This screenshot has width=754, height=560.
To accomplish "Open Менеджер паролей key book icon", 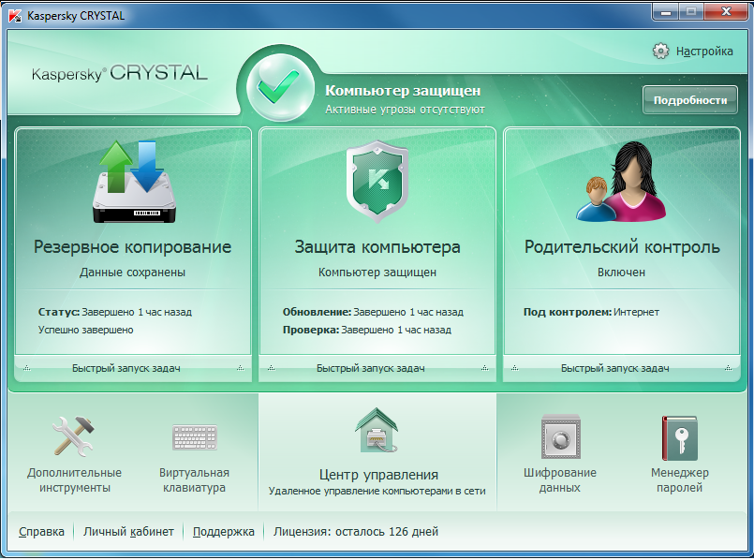I will pos(679,437).
